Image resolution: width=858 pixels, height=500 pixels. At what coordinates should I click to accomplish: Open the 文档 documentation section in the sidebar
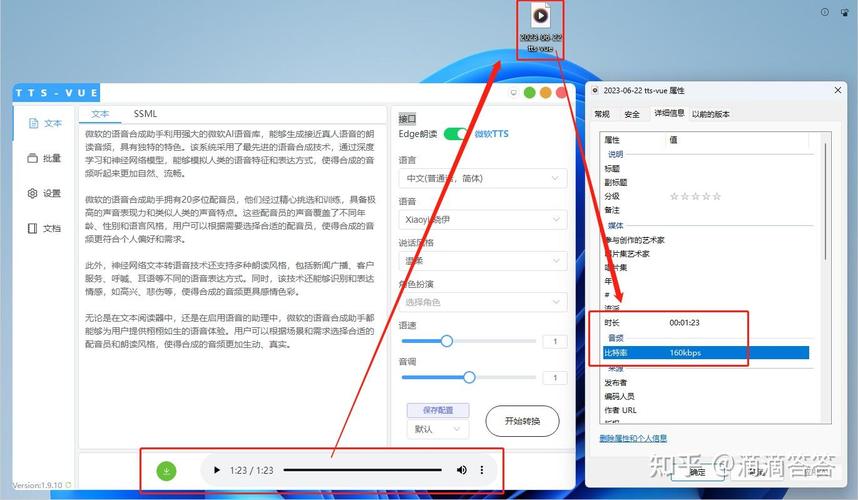(45, 229)
